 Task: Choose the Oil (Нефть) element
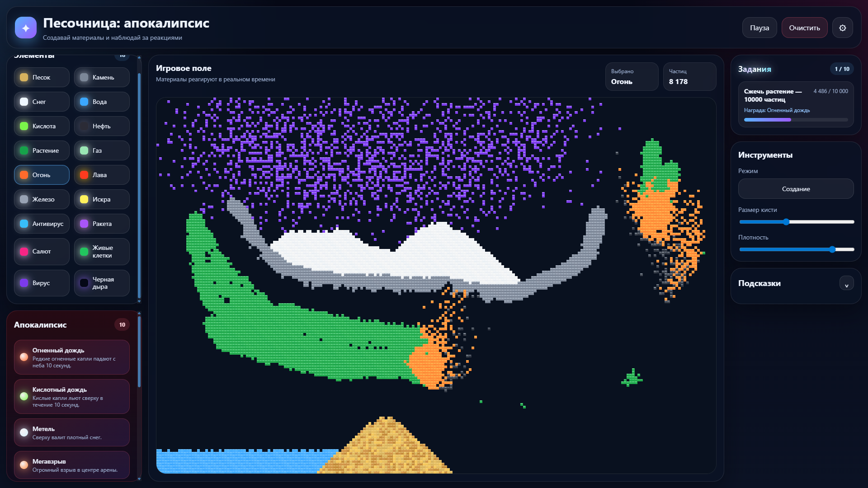(x=102, y=126)
